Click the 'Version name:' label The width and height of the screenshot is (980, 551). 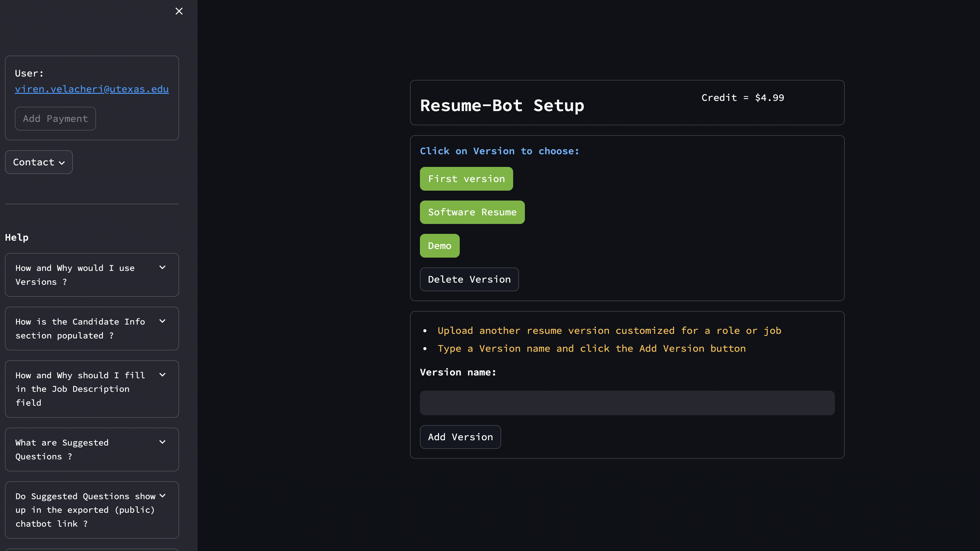[458, 372]
